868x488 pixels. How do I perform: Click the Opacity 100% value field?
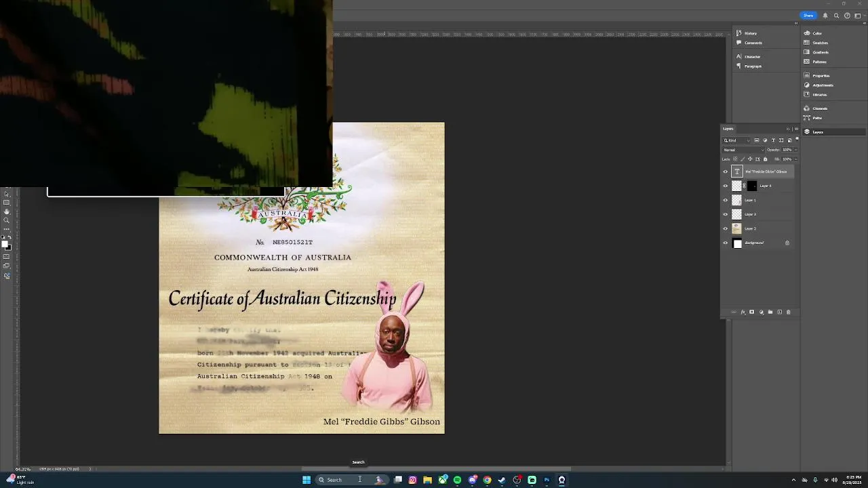pos(787,150)
